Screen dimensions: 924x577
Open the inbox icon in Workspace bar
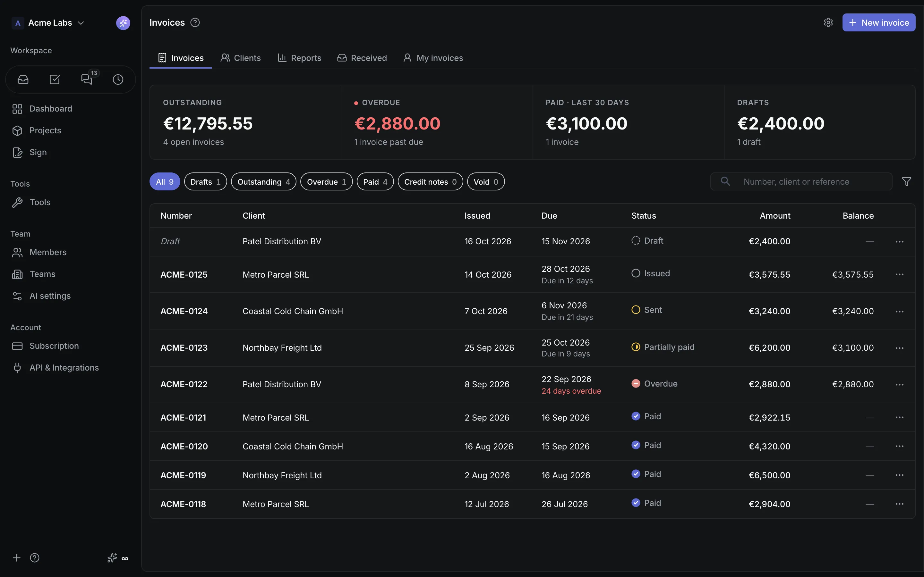23,79
